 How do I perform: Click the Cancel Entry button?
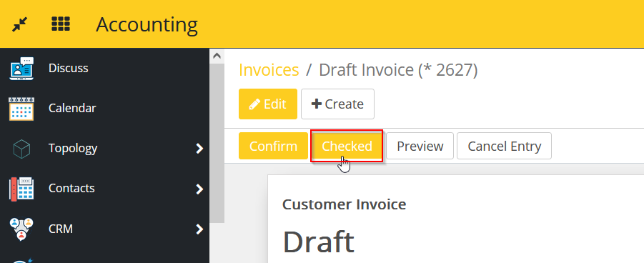tap(504, 146)
